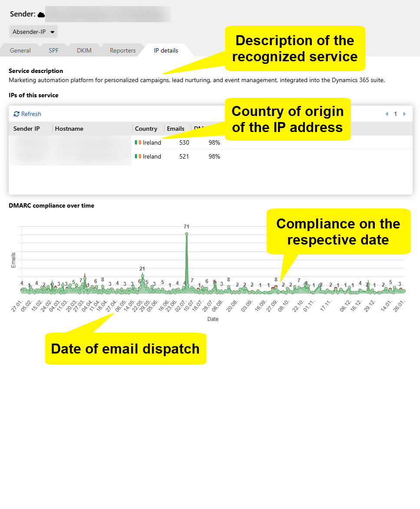Switch to the Reporters tab
420x509 pixels.
[x=122, y=50]
